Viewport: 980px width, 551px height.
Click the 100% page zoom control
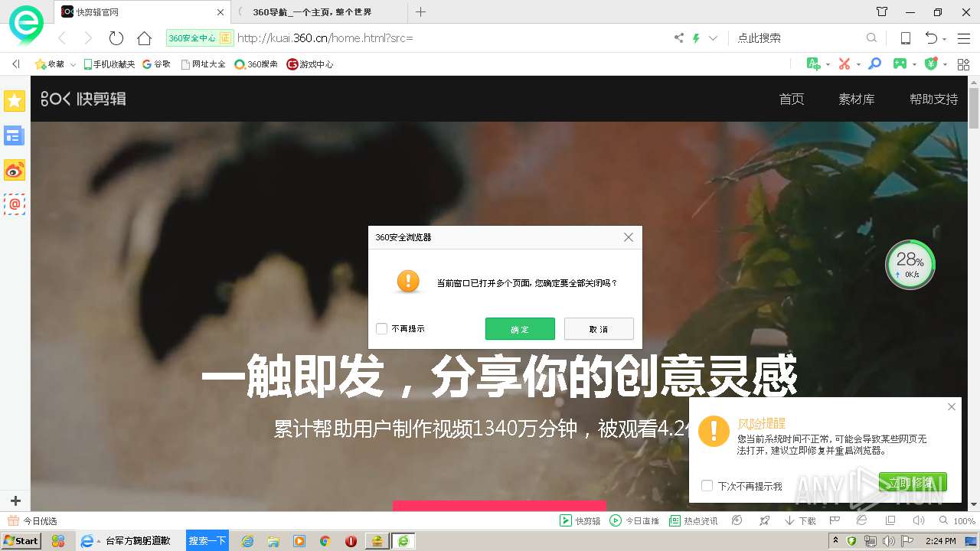956,520
